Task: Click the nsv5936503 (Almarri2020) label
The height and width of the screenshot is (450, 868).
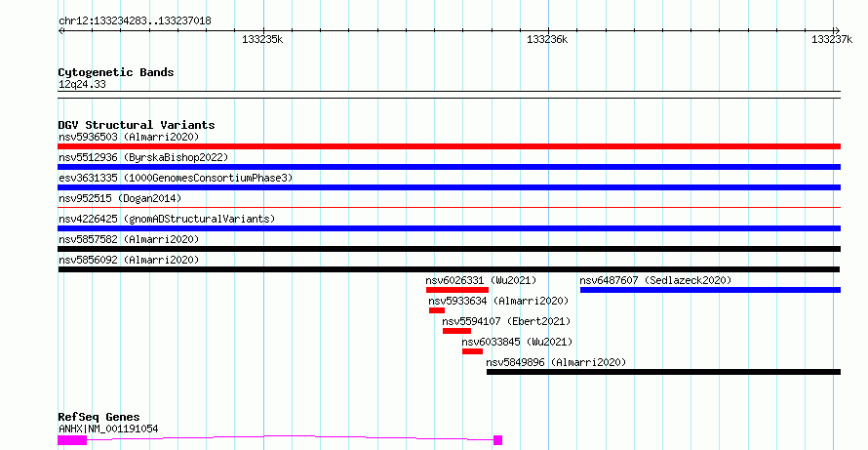Action: [x=129, y=137]
